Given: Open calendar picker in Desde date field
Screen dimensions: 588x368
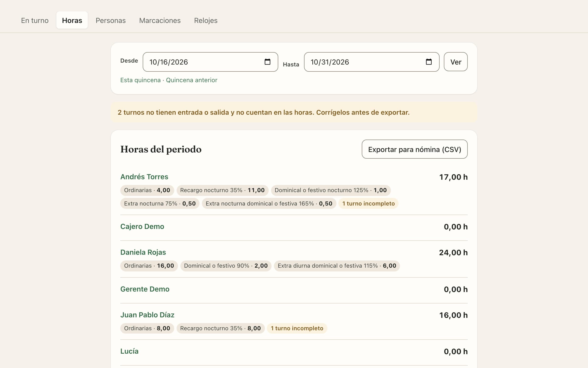Looking at the screenshot, I should tap(267, 62).
